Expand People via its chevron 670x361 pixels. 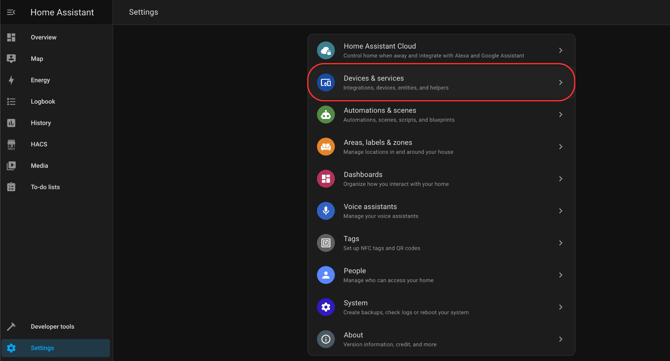click(x=560, y=275)
